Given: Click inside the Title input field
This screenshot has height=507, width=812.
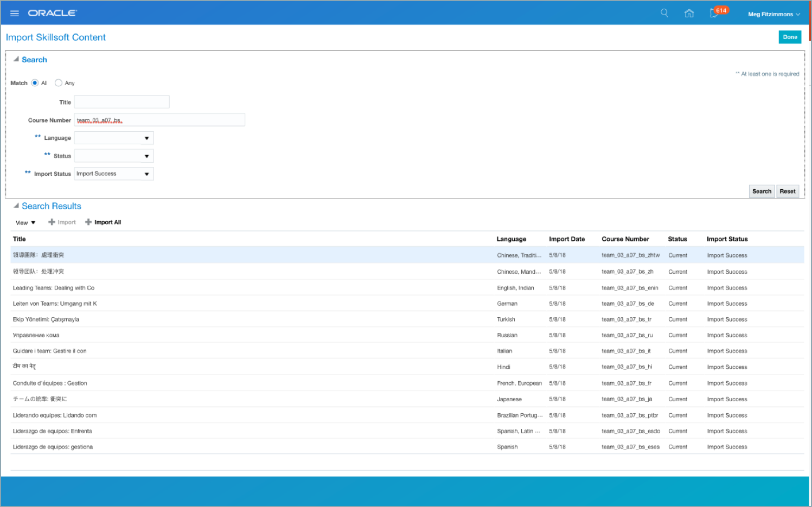Looking at the screenshot, I should click(122, 101).
